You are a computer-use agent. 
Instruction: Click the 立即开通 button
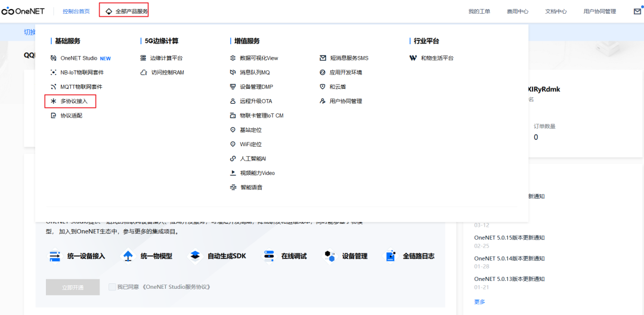73,287
